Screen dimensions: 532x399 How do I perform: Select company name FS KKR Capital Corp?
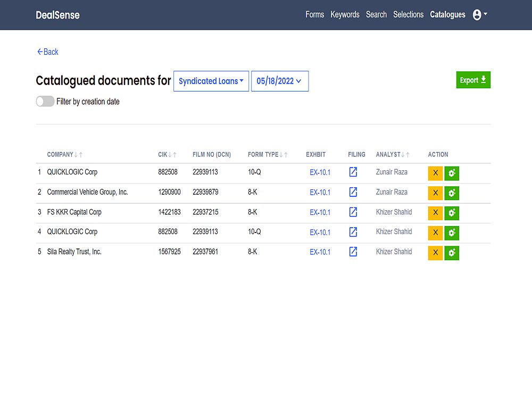click(x=74, y=212)
